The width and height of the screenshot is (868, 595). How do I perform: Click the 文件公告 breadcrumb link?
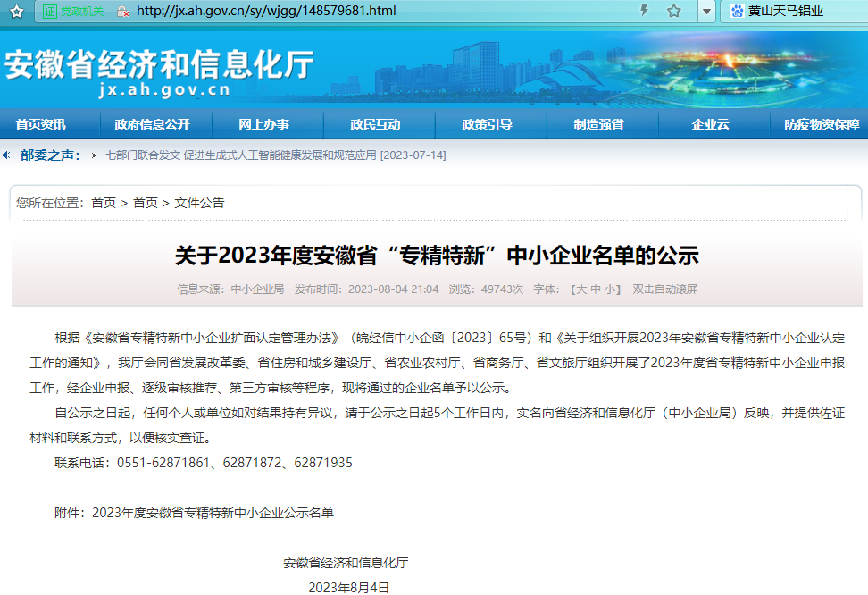click(x=199, y=203)
